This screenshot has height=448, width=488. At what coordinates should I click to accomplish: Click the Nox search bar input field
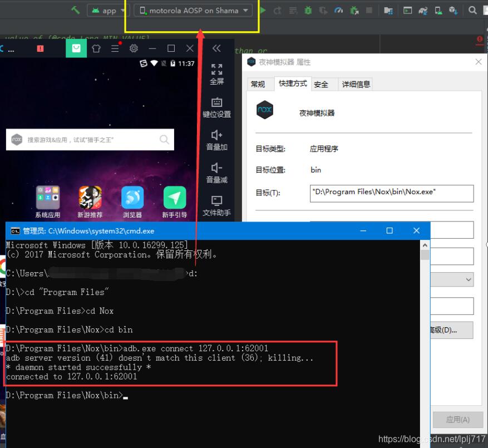[x=90, y=140]
